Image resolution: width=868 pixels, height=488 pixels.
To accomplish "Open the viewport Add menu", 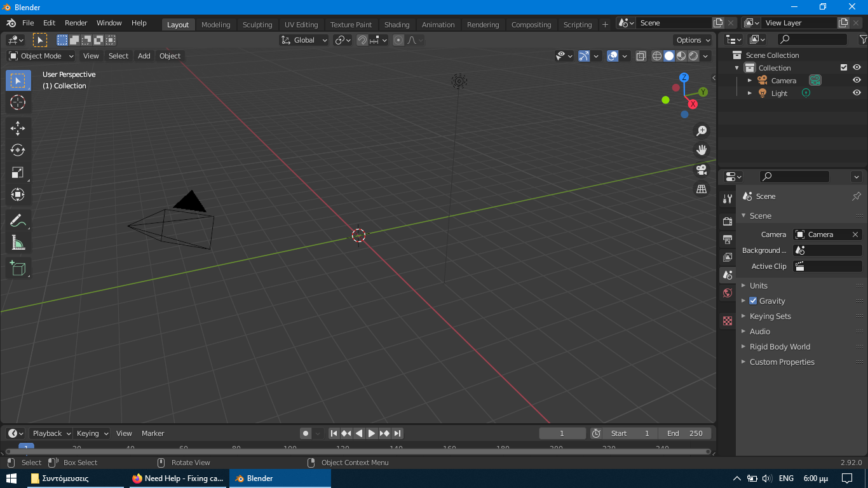I will tap(144, 56).
